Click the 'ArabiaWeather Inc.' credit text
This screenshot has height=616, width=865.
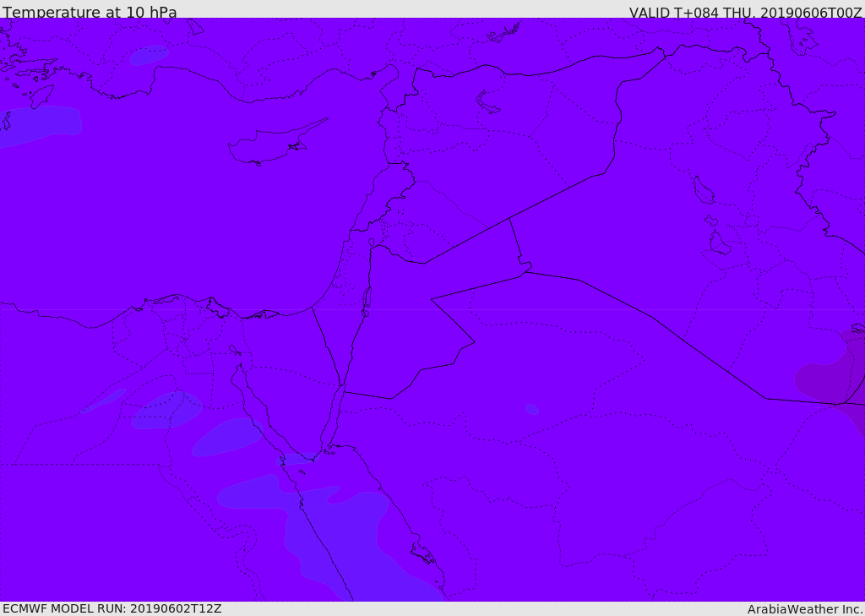804,609
